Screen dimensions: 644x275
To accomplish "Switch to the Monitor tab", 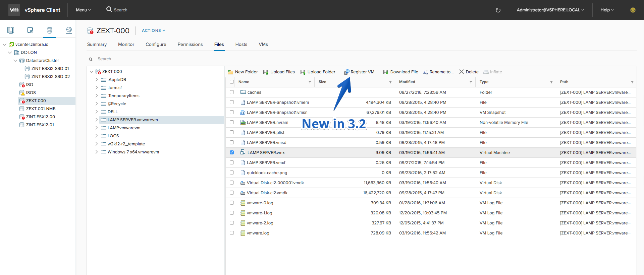I will pos(126,45).
